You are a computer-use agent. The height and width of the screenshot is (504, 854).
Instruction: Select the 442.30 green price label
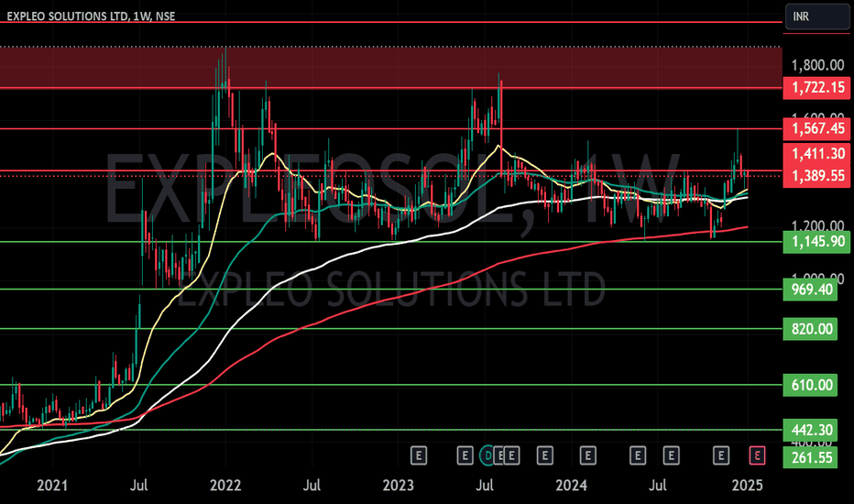click(810, 430)
